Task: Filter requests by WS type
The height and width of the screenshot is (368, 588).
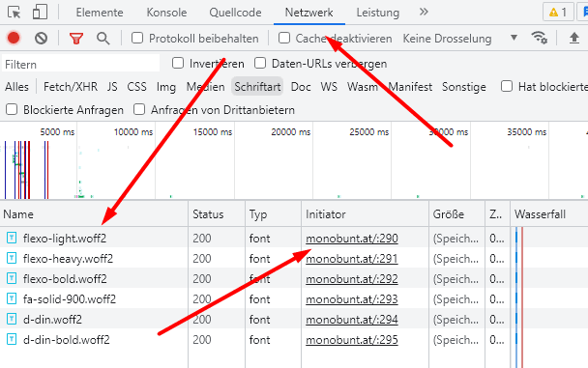Action: click(x=329, y=87)
